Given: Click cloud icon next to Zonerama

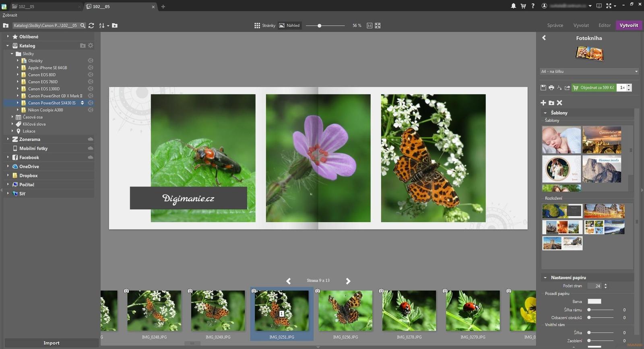Looking at the screenshot, I should 91,139.
